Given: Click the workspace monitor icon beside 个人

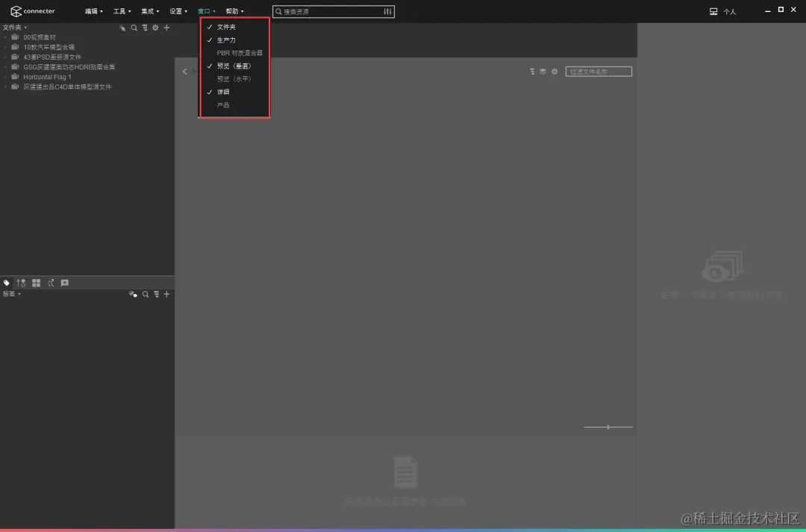Looking at the screenshot, I should (713, 11).
